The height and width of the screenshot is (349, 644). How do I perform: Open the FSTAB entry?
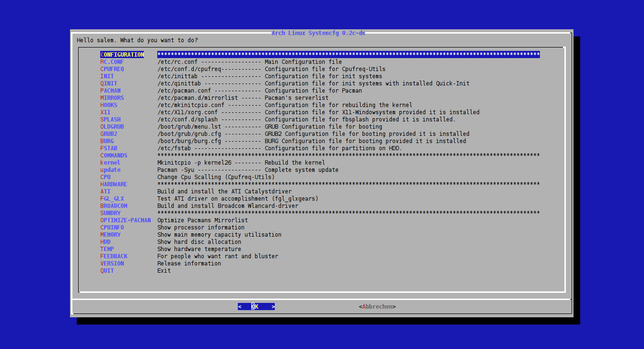click(108, 148)
